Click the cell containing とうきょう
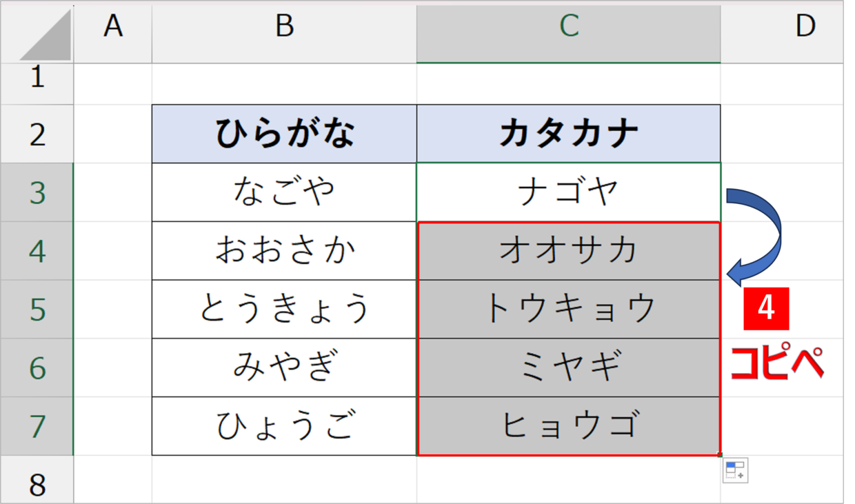 pos(284,310)
